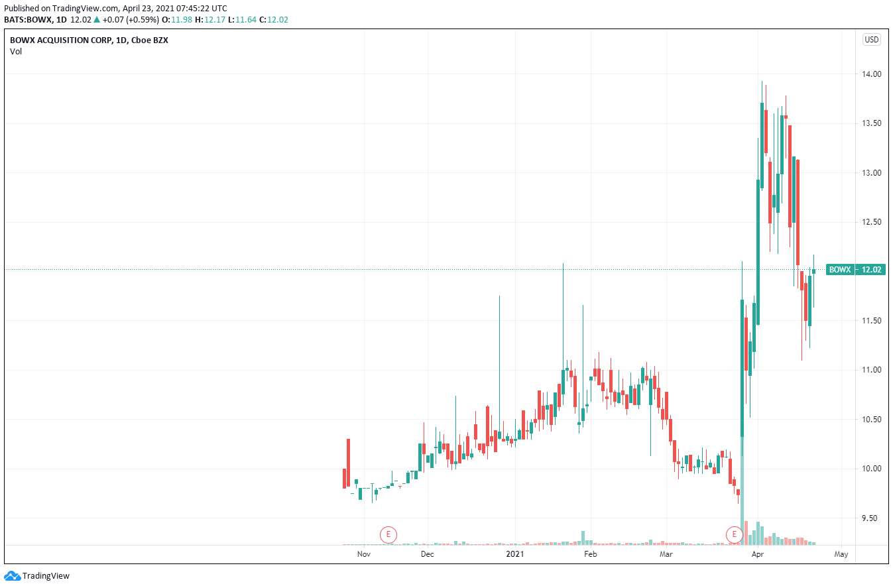Open the November earnings E marker

388,534
